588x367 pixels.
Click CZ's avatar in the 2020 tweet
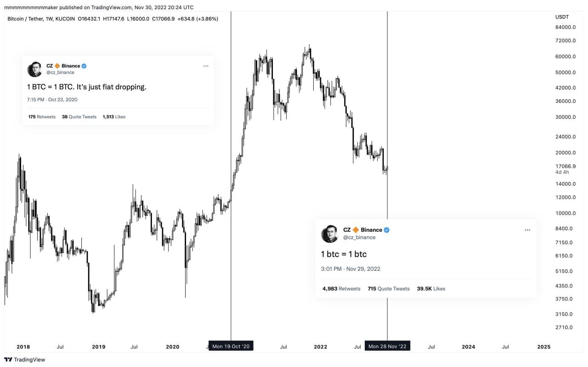tap(34, 69)
